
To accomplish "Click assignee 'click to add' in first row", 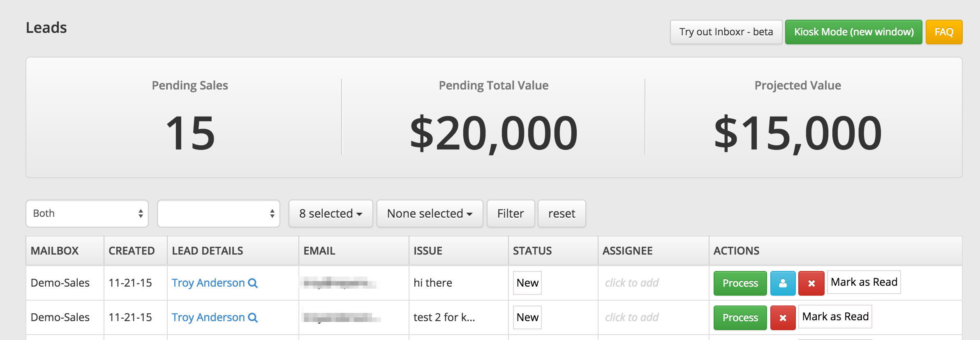I will tap(631, 283).
